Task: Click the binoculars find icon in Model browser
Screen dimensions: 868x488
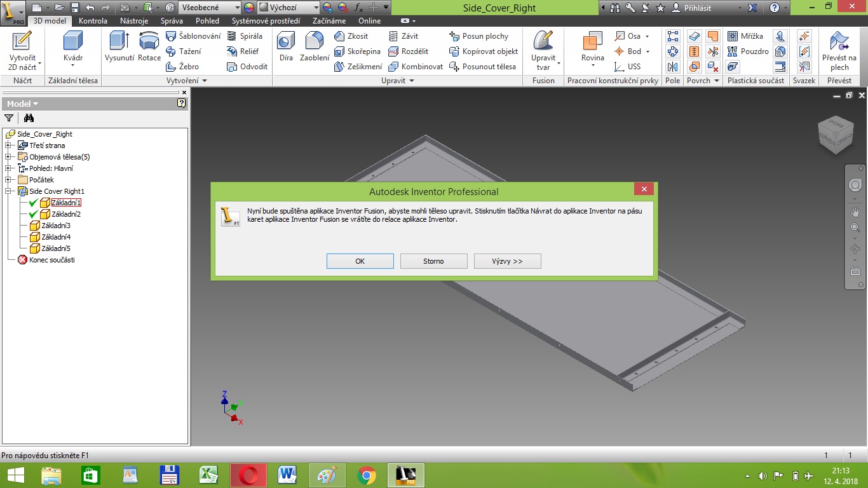Action: coord(29,118)
